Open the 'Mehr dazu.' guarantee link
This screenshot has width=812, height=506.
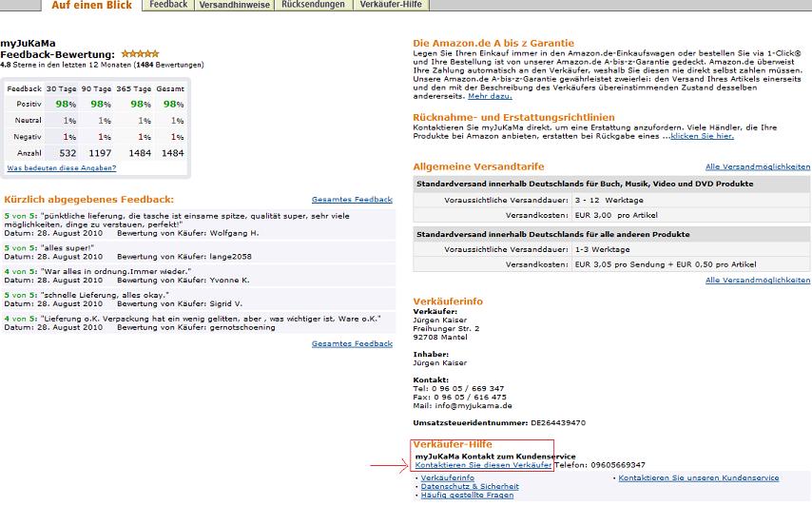(x=490, y=96)
